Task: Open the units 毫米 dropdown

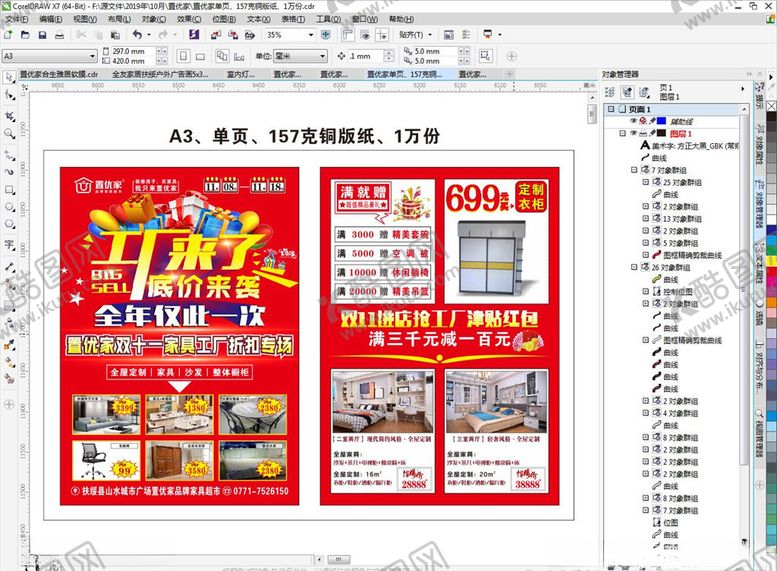Action: [323, 56]
